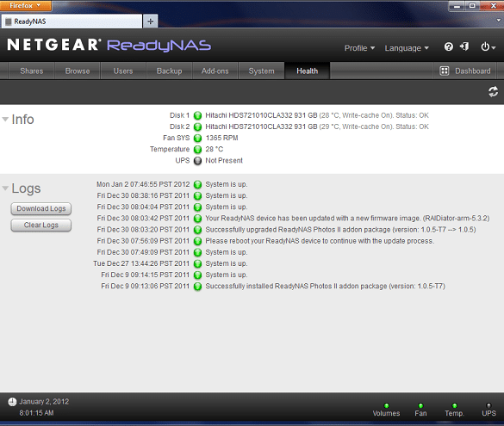Click the Disk 2 Hitachi drive description
The height and width of the screenshot is (426, 504).
click(x=317, y=127)
